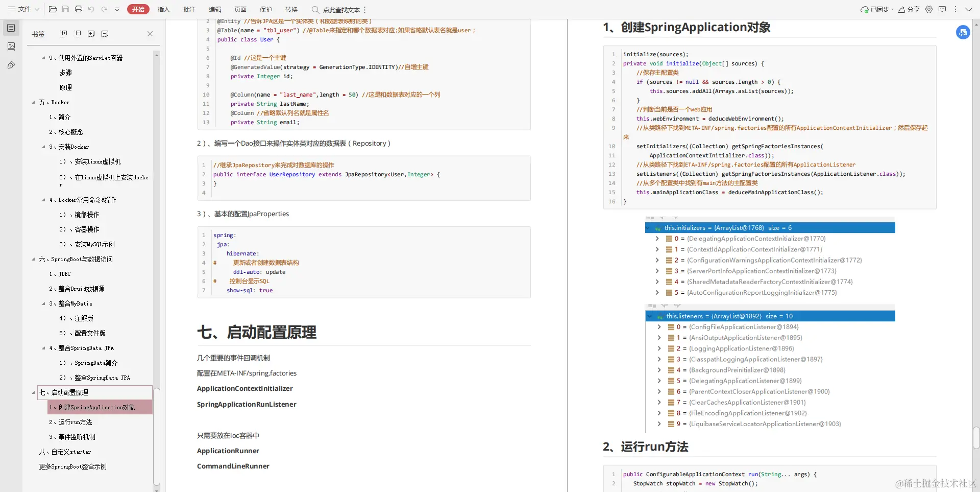980x492 pixels.
Task: Open the 页面 tab
Action: coord(240,9)
